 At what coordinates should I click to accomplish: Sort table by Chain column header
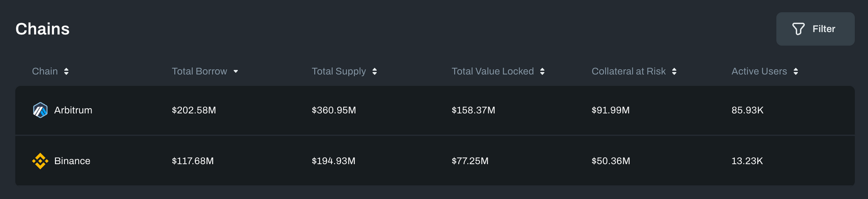pyautogui.click(x=45, y=72)
